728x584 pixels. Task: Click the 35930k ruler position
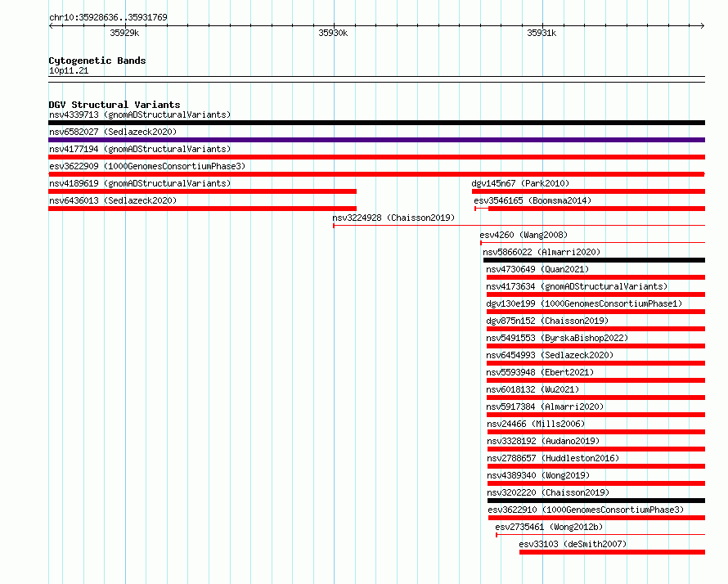coord(333,33)
